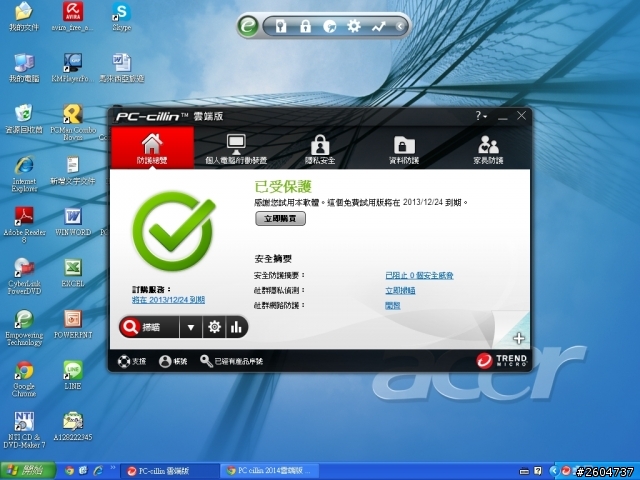Screen dimensions: 640x480
Task: Open PC-cillin settings gear icon
Action: pyautogui.click(x=214, y=327)
